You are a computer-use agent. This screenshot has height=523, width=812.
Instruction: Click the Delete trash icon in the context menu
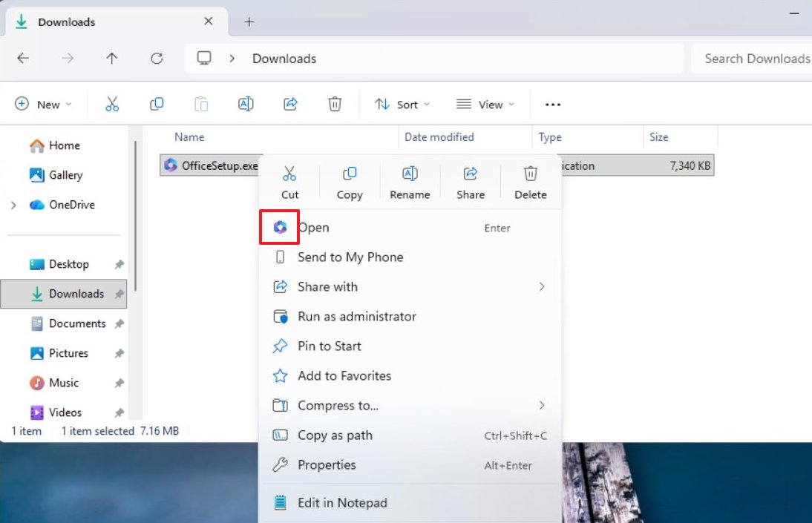(x=530, y=174)
